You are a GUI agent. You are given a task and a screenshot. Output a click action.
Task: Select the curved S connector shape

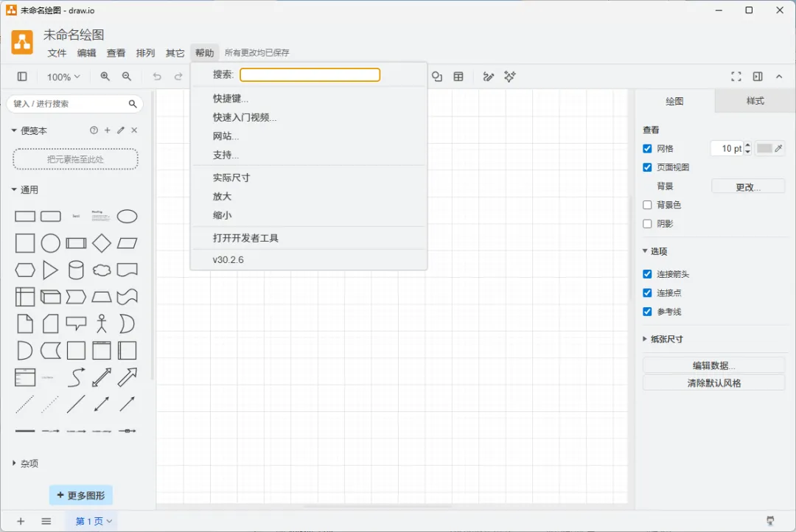tap(76, 377)
